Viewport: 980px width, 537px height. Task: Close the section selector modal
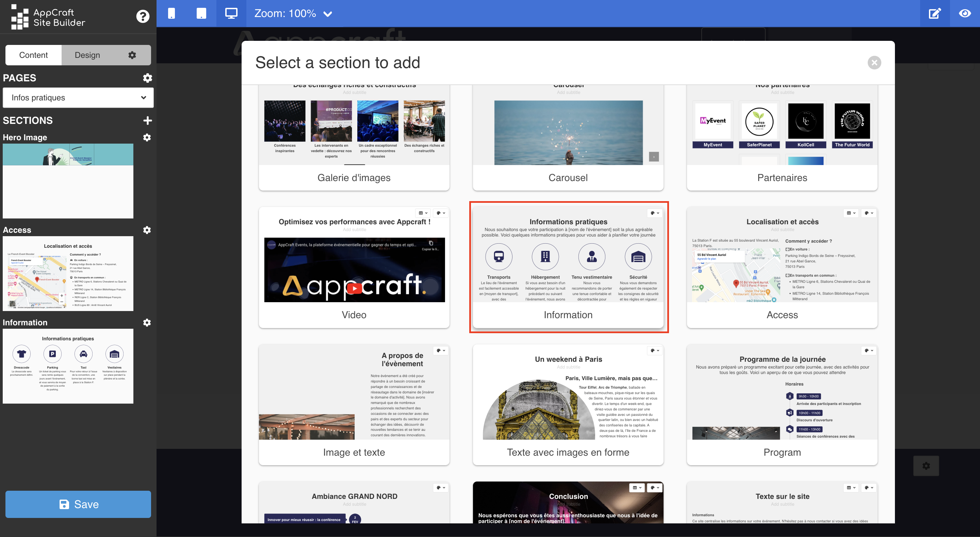[x=874, y=63]
